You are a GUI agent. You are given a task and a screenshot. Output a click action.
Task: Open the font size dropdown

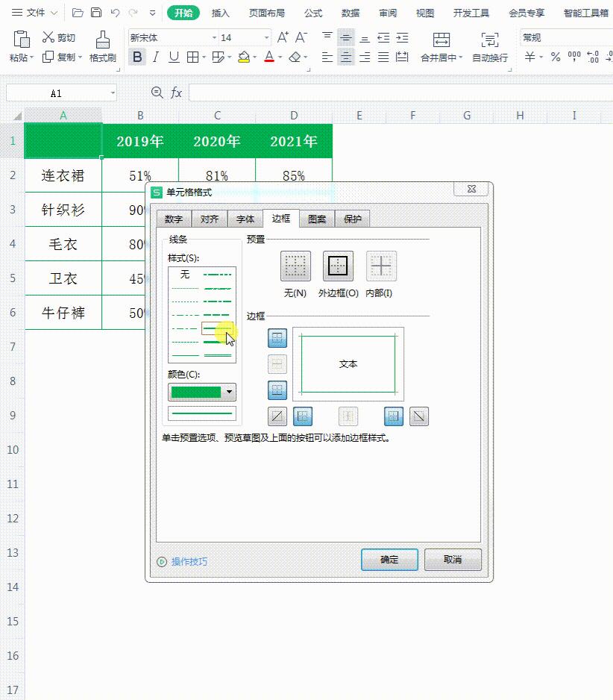[267, 37]
